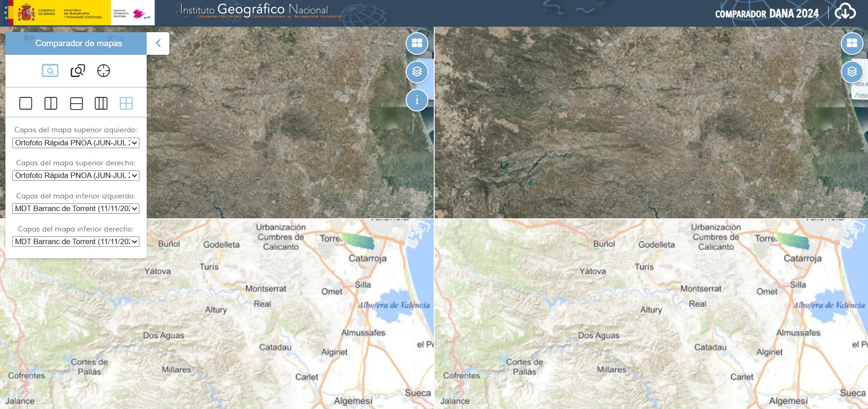Select the map comparator magnifier mode icon
868x409 pixels.
pos(50,71)
